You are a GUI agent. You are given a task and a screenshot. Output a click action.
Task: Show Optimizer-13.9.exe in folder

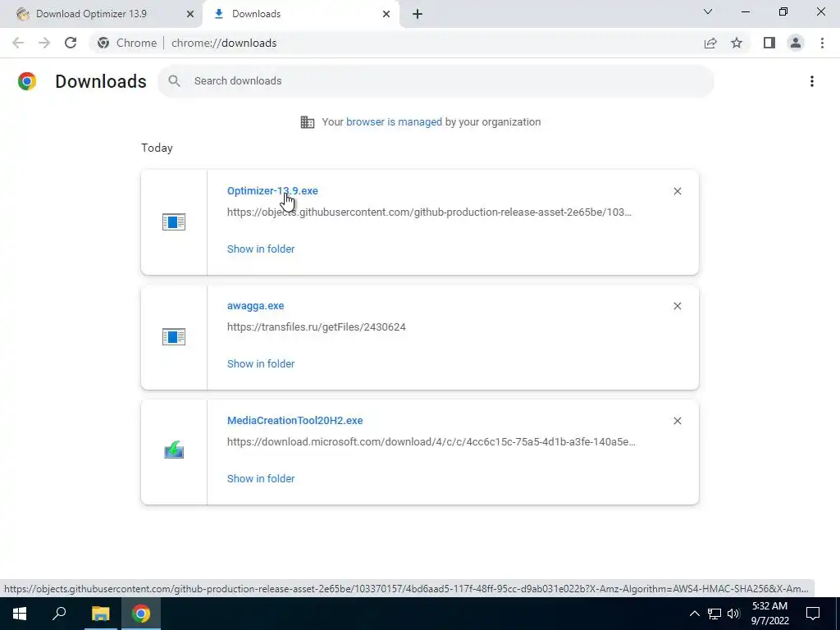(261, 249)
